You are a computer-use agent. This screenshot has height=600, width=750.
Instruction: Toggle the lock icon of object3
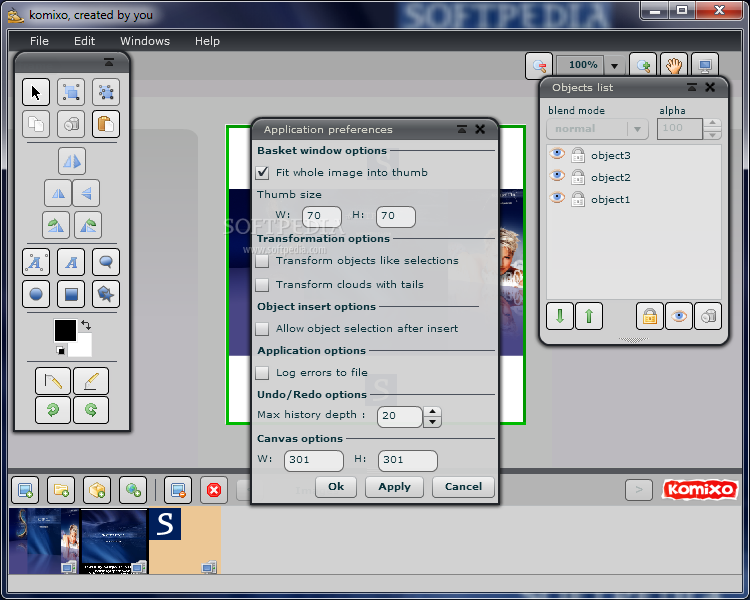click(x=578, y=155)
